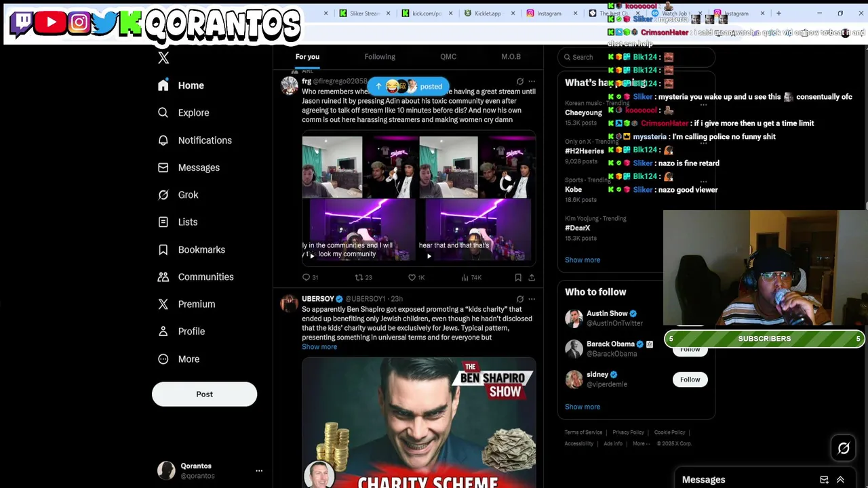Show more trending topics

583,260
